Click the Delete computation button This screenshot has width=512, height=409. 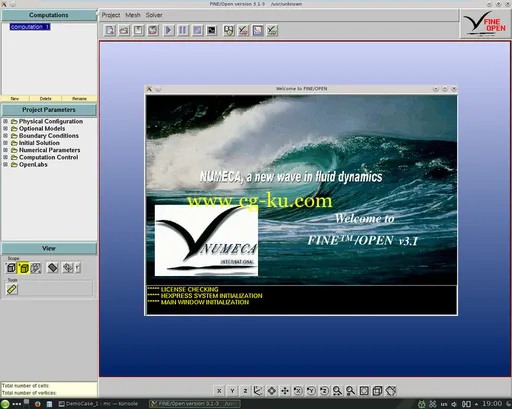(45, 99)
